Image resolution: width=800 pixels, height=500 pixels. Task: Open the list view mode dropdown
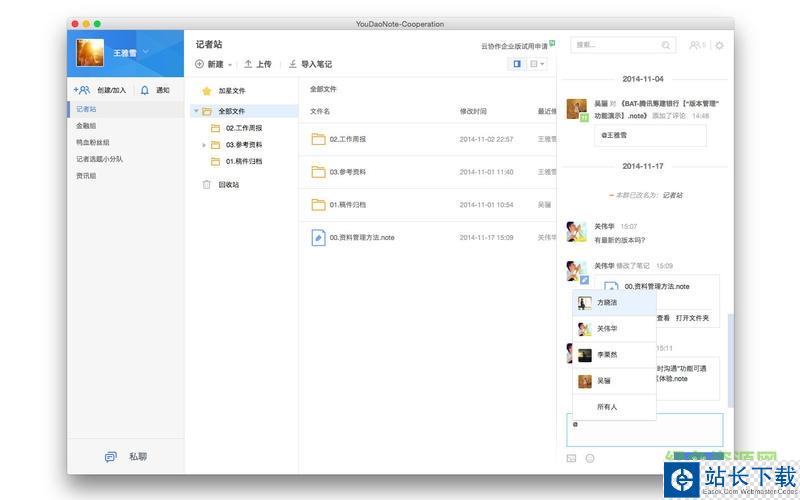(x=538, y=64)
